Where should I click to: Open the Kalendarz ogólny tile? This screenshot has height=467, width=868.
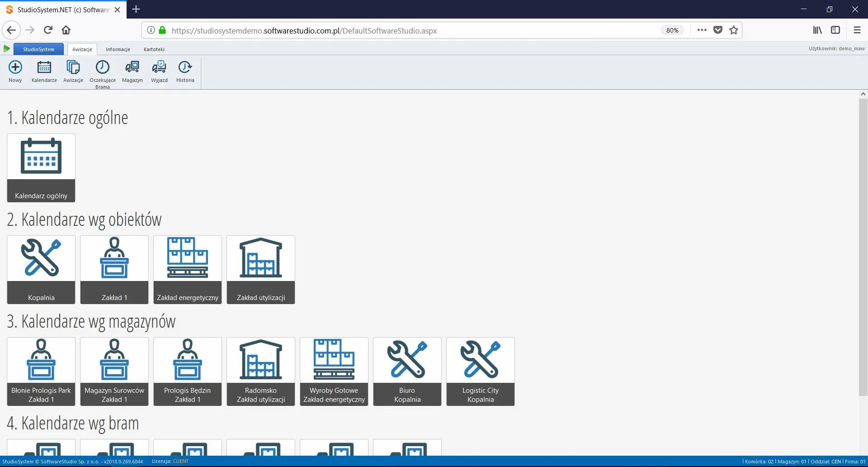[41, 168]
